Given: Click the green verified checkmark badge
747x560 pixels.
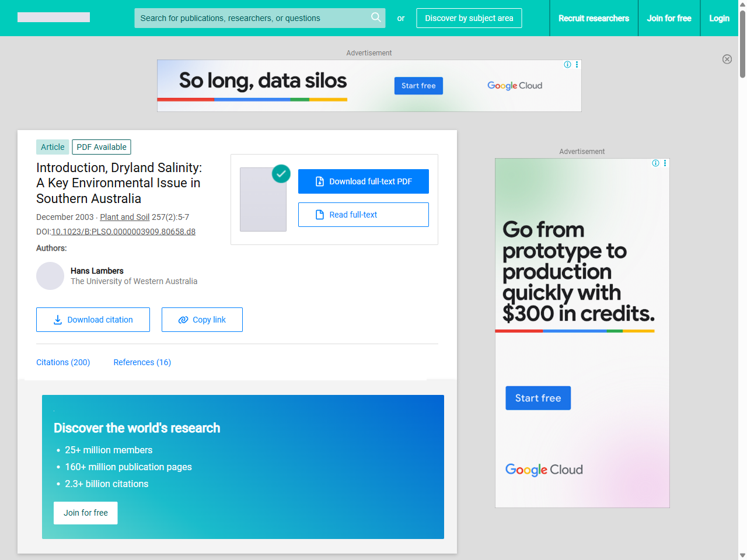Looking at the screenshot, I should (281, 173).
